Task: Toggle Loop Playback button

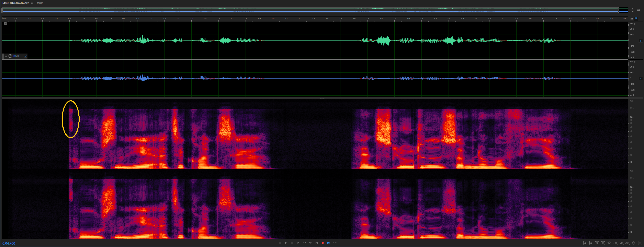Action: 329,243
